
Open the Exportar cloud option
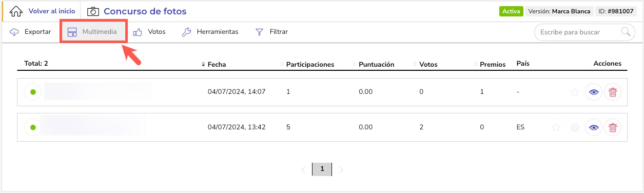[x=31, y=32]
